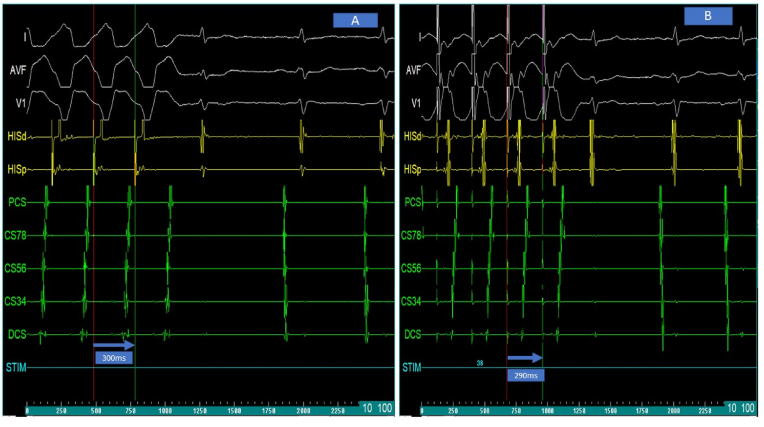The height and width of the screenshot is (427, 764).
Task: Click the 1500 ms tick on panel A ruler
Action: [x=234, y=411]
